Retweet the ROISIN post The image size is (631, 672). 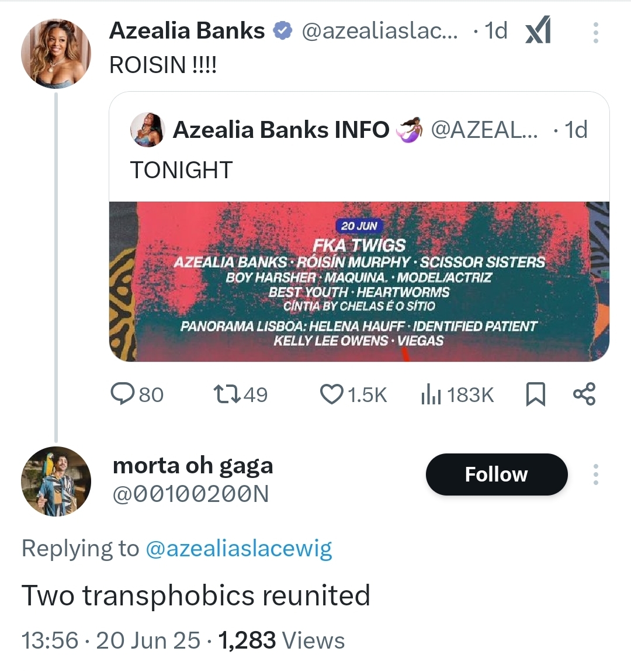pyautogui.click(x=241, y=394)
